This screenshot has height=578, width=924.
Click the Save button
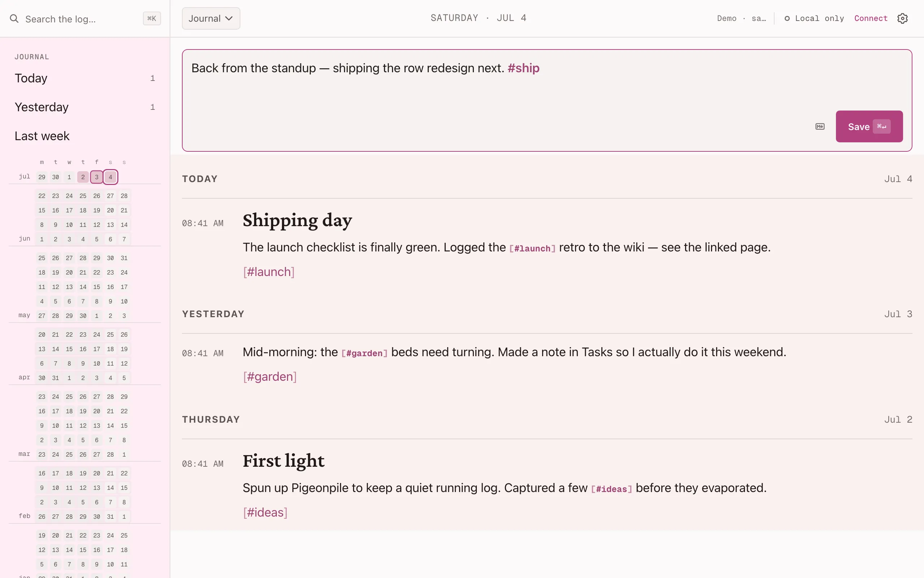869,126
